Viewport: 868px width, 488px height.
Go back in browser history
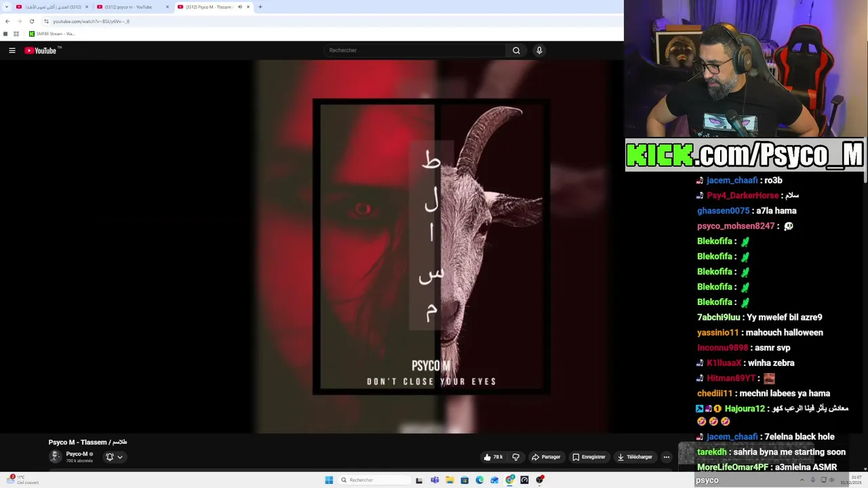click(x=7, y=21)
